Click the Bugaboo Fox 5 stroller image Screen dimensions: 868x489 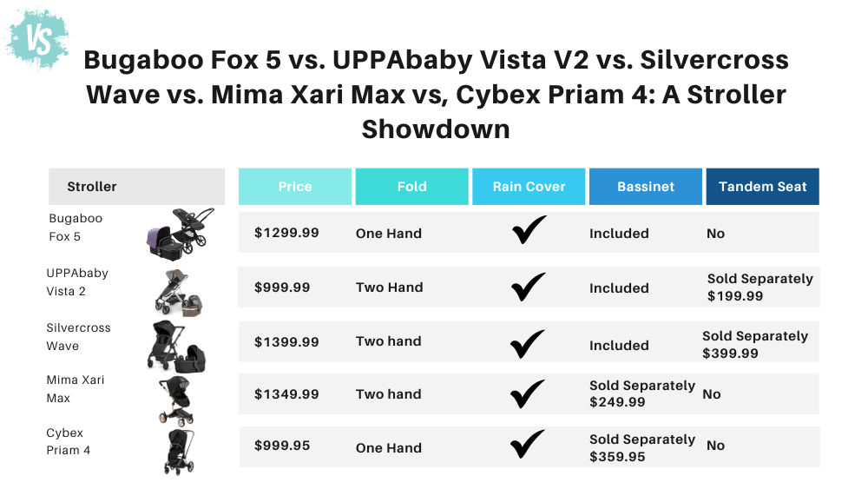pyautogui.click(x=181, y=231)
